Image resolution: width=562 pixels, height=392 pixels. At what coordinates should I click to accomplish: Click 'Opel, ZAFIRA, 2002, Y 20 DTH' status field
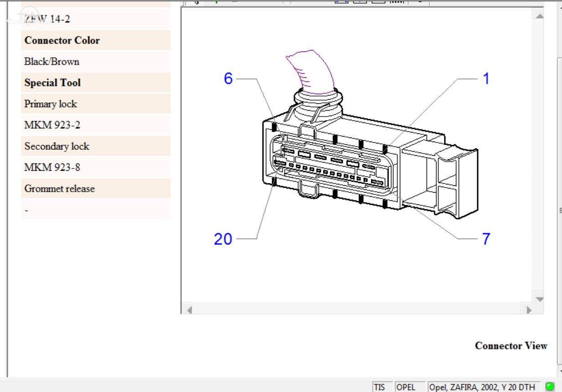pyautogui.click(x=485, y=387)
